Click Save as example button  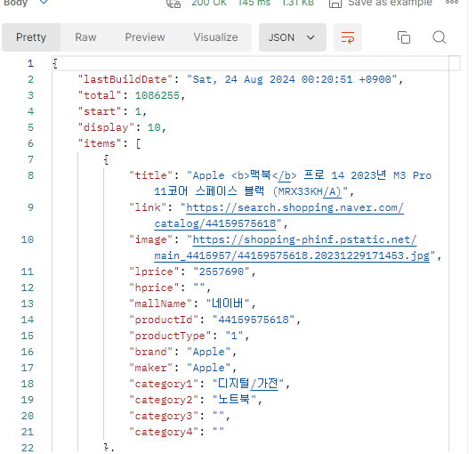[x=390, y=3]
